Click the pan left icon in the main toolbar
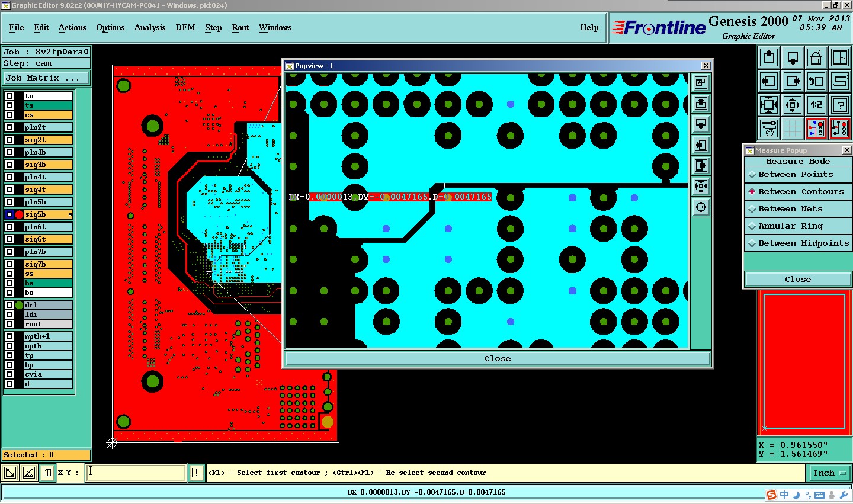853x504 pixels. pos(769,81)
